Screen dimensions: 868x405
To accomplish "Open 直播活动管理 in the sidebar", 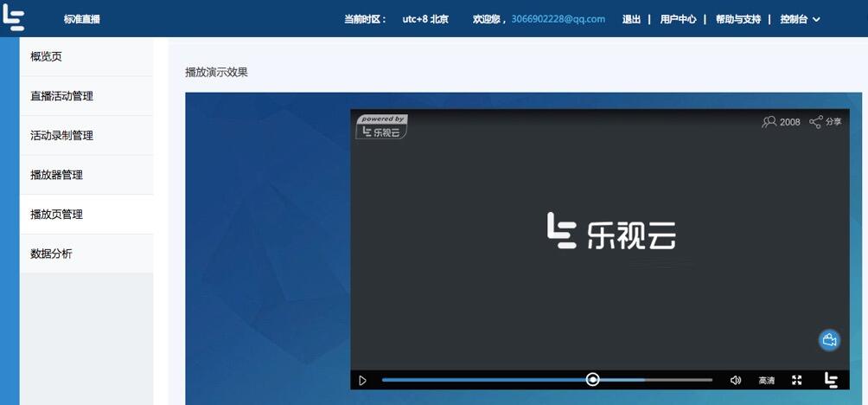I will (86, 96).
